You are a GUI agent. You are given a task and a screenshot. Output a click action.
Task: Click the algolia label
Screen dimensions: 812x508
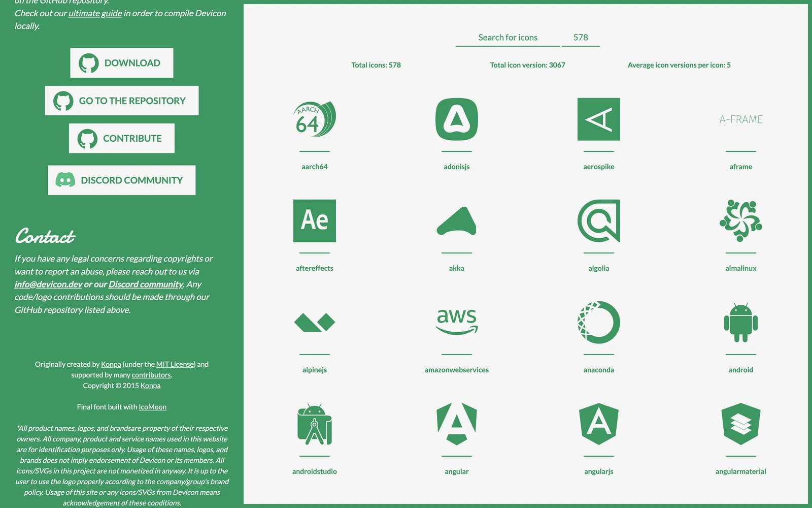tap(599, 268)
